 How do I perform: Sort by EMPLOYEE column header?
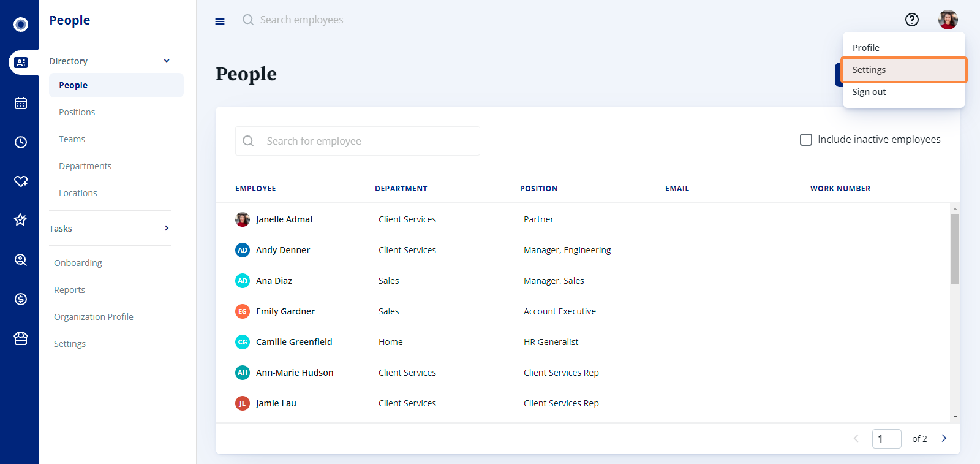pyautogui.click(x=256, y=188)
